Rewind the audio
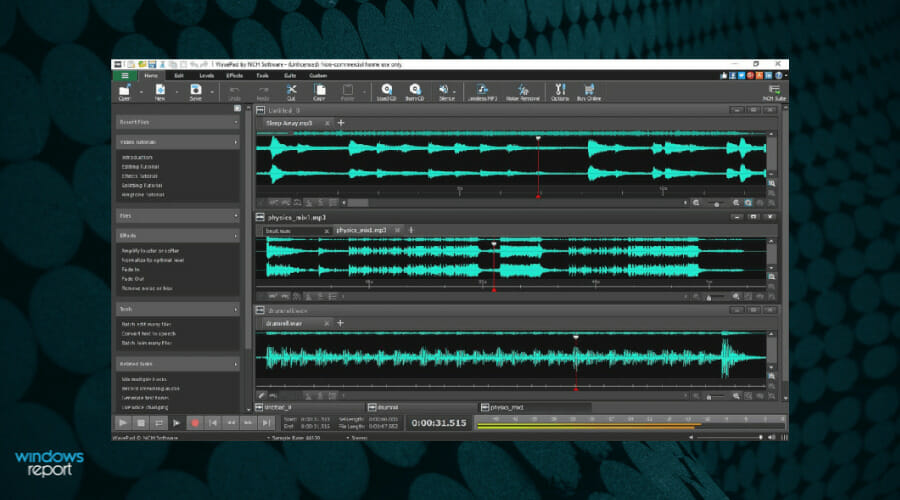This screenshot has height=500, width=900. pyautogui.click(x=231, y=423)
